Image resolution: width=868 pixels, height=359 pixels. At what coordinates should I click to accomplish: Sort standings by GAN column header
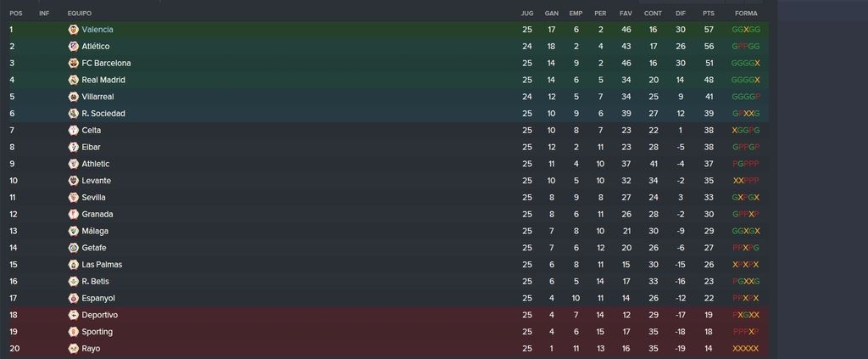point(551,14)
